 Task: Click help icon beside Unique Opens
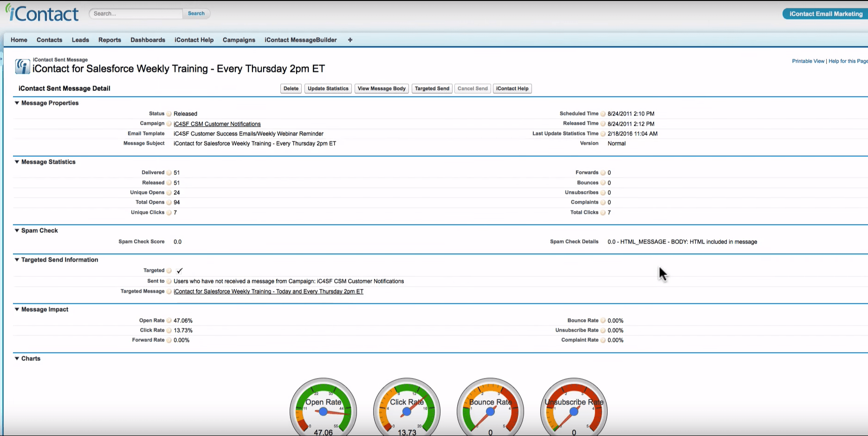169,193
